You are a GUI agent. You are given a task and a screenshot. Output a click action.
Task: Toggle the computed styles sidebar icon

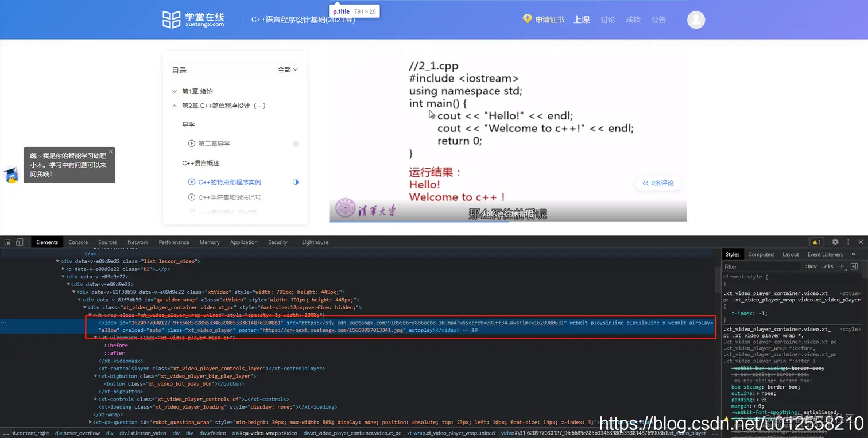click(854, 266)
